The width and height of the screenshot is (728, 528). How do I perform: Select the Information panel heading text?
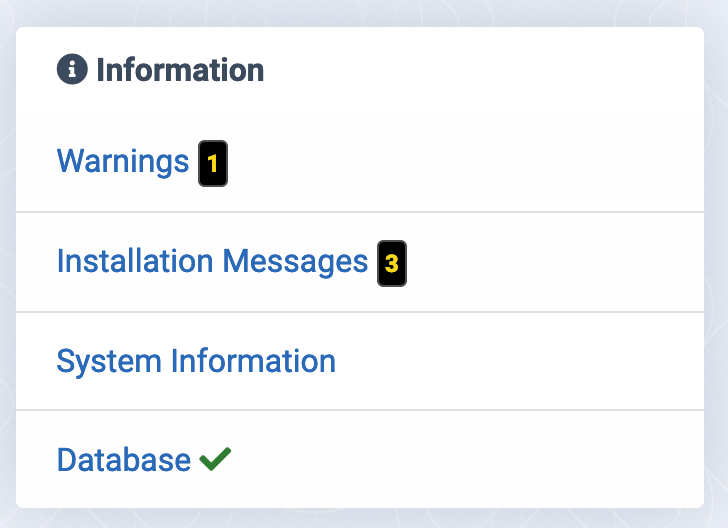pyautogui.click(x=180, y=70)
